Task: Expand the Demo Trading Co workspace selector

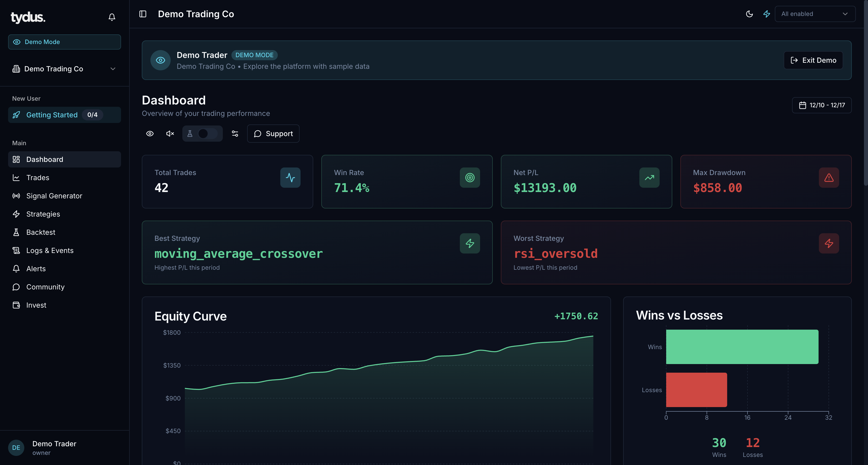Action: click(x=64, y=69)
